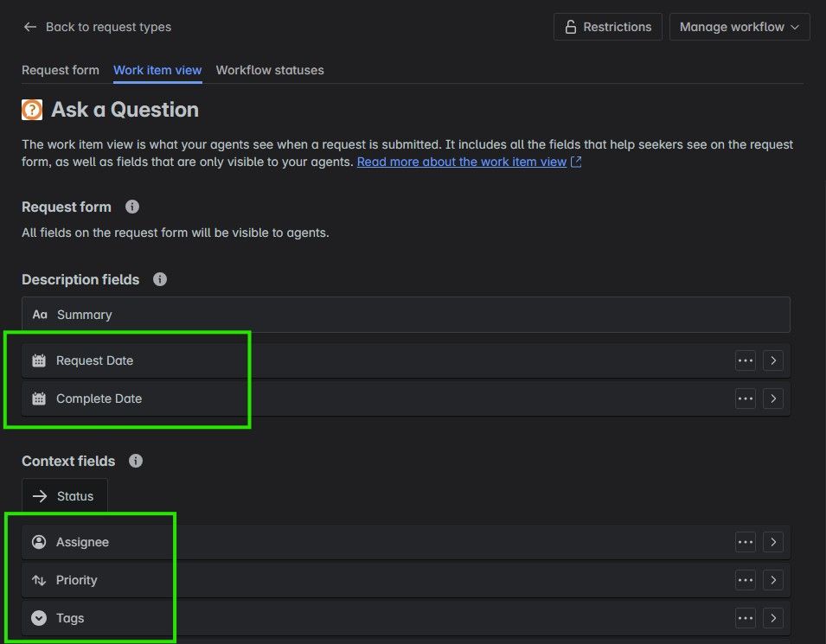
Task: Click the Assignee person icon
Action: [x=39, y=542]
